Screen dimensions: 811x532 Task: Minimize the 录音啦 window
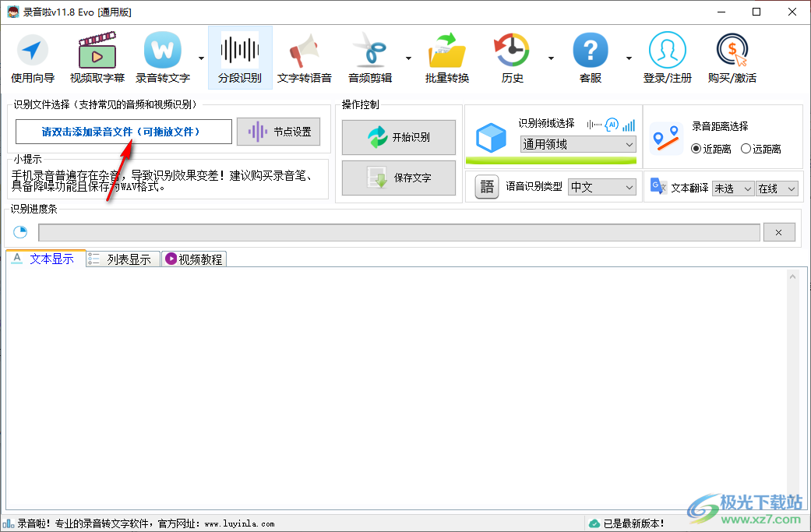(x=721, y=12)
